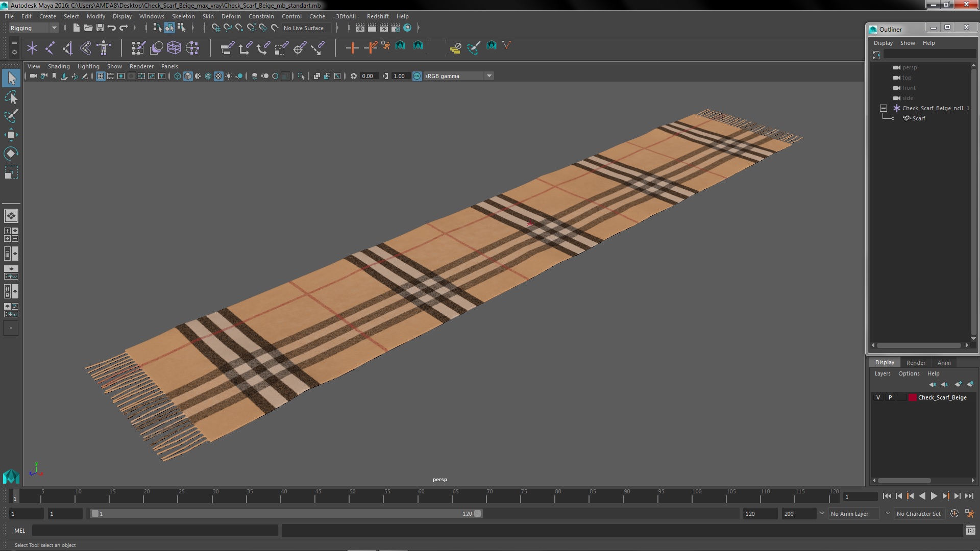The image size is (980, 551).
Task: Select the Create Lattice shelf icon
Action: point(174,48)
